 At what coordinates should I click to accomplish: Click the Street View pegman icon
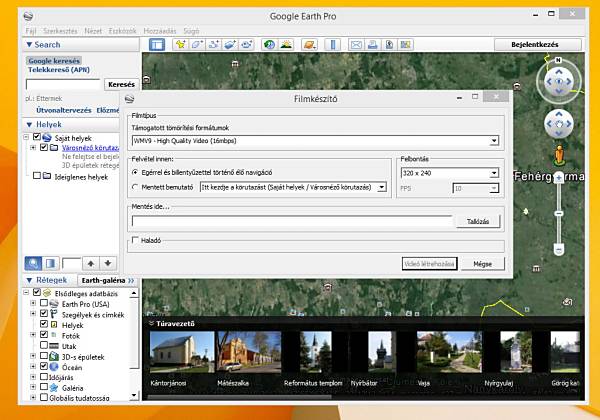coord(559,154)
